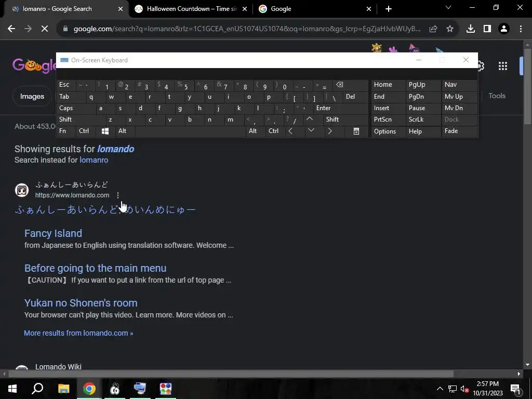The image size is (532, 399).
Task: Toggle the ScrLk key on the On-Screen Keyboard
Action: click(x=423, y=119)
